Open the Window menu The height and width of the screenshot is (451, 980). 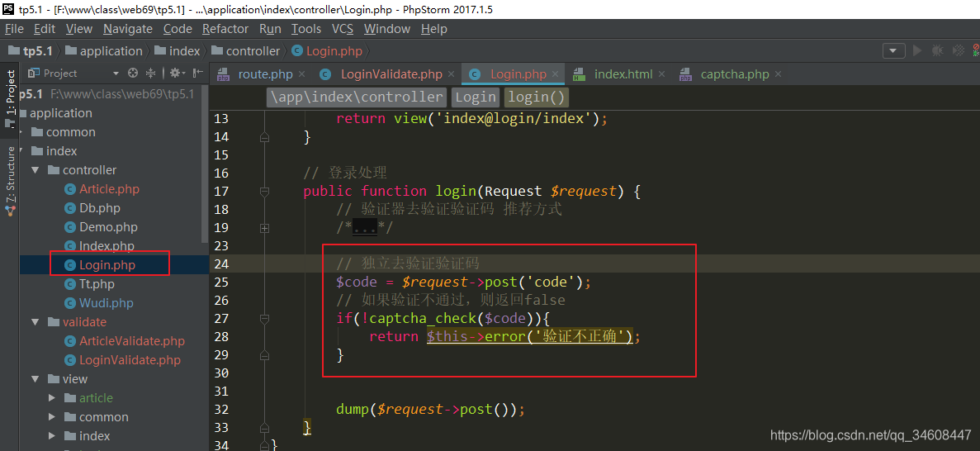(387, 29)
